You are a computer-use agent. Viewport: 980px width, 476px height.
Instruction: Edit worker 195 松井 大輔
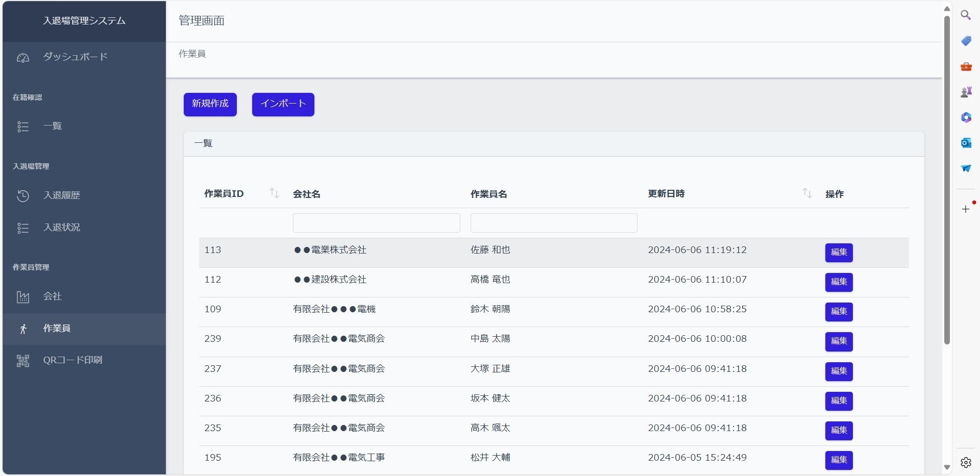839,460
